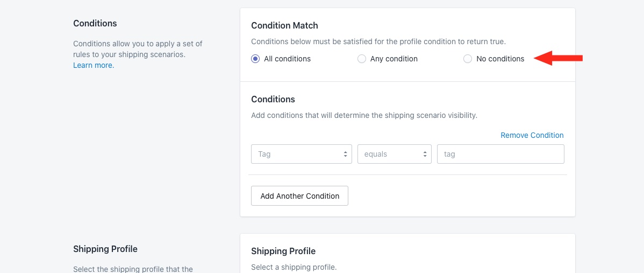Click the Shipping Profile card heading
644x273 pixels.
click(283, 251)
